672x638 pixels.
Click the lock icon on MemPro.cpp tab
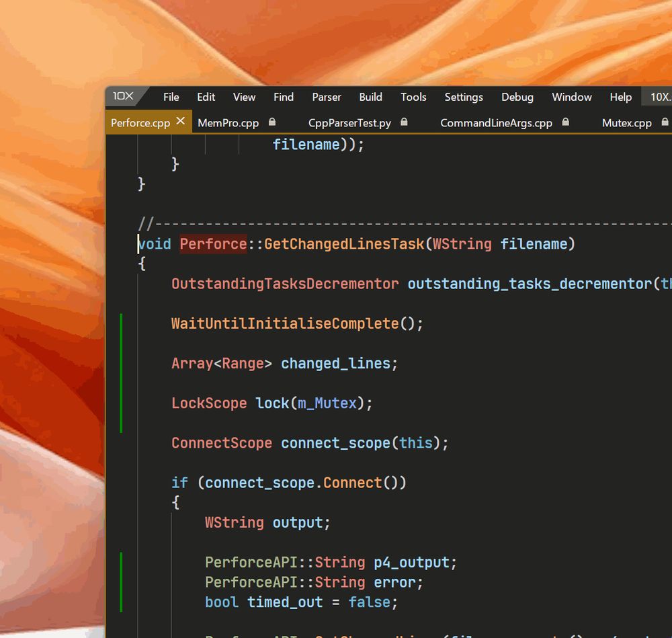click(x=272, y=122)
